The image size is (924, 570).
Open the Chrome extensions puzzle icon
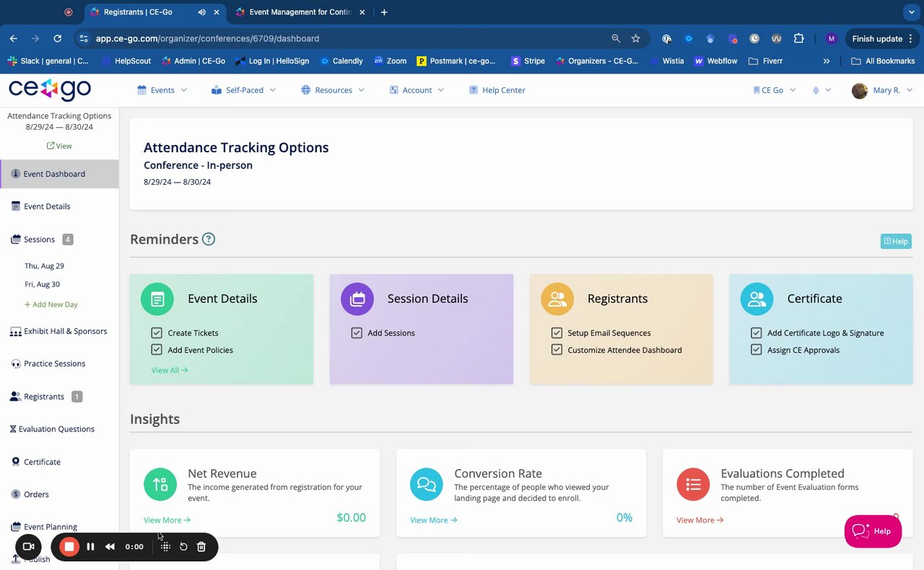coord(798,38)
